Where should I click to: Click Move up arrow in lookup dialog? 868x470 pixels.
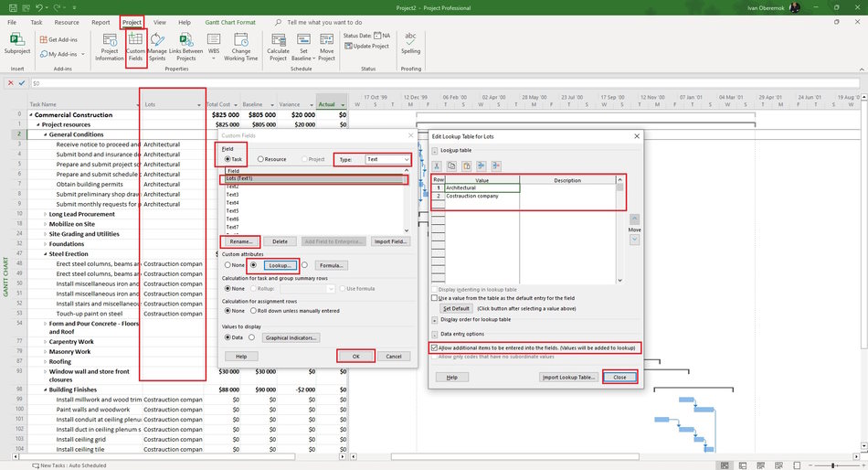(x=634, y=219)
